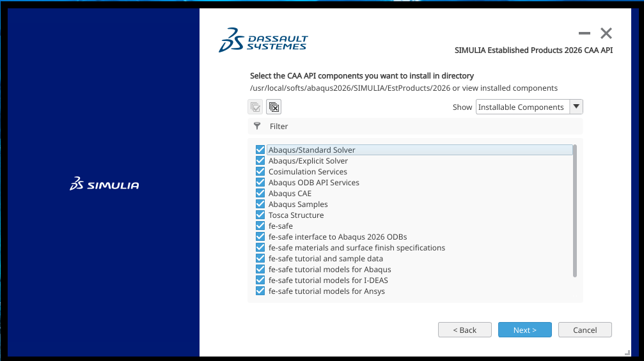Toggle Abaqus CAE checkbox
The width and height of the screenshot is (644, 361).
(260, 193)
